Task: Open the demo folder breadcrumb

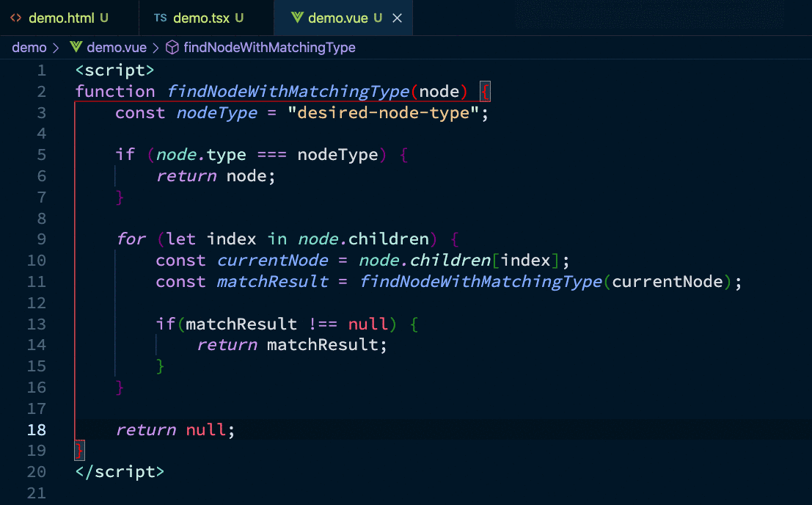Action: coord(29,48)
